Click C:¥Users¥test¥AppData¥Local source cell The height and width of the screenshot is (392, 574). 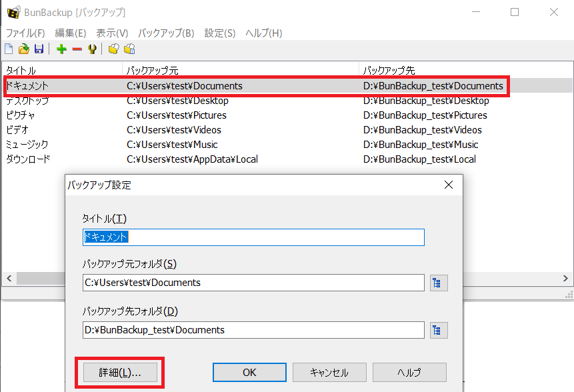(192, 159)
